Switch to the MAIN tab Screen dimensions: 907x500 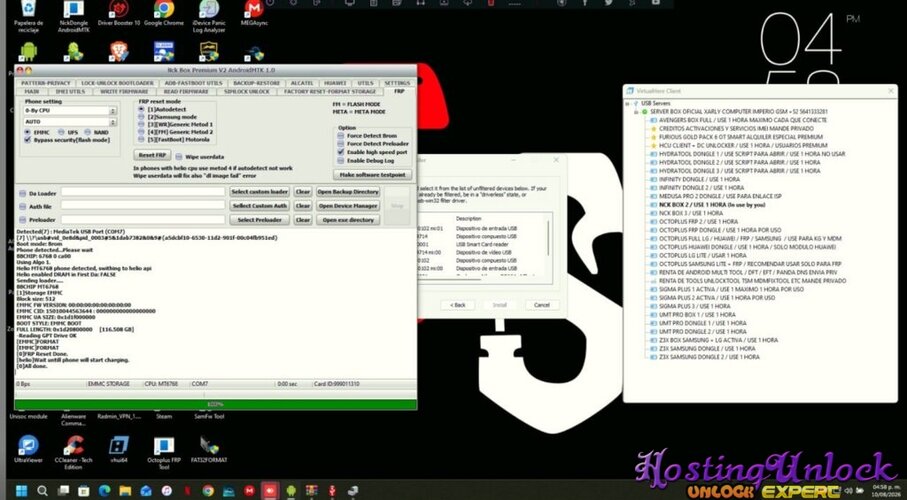click(32, 91)
